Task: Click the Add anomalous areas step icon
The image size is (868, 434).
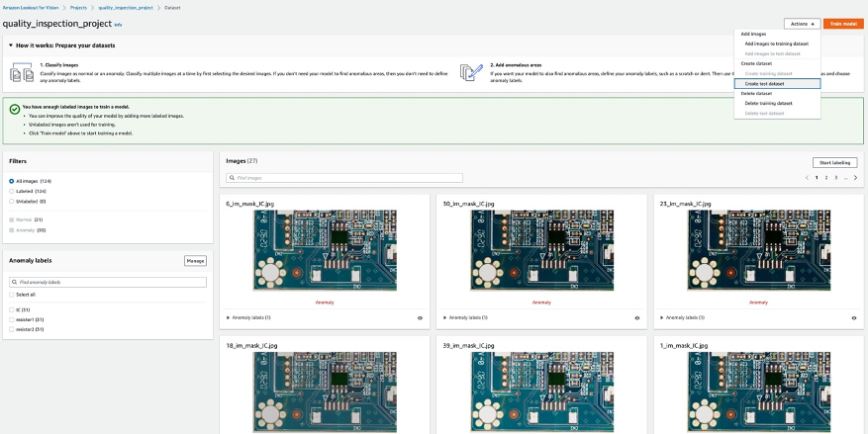Action: pos(471,72)
